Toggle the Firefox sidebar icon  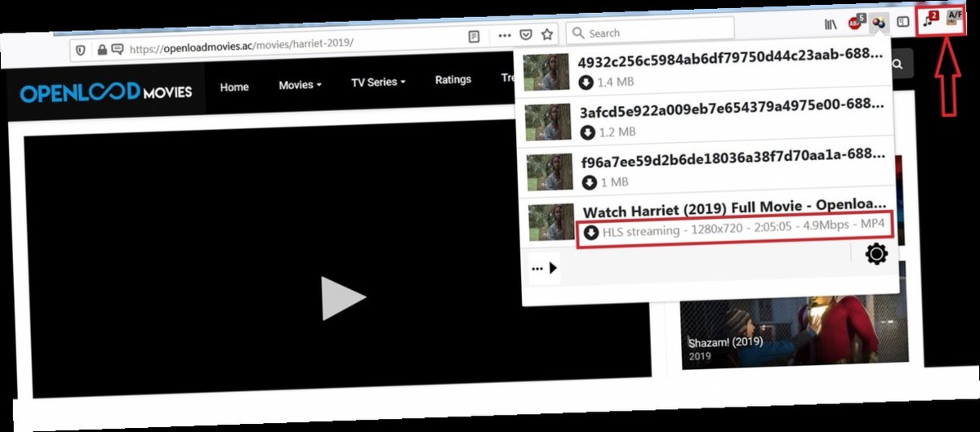pyautogui.click(x=902, y=22)
